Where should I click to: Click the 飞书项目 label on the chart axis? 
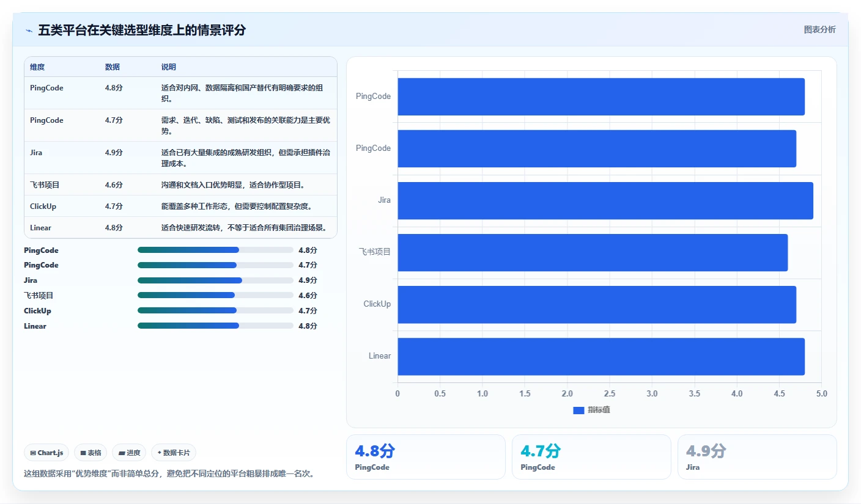[x=375, y=252]
